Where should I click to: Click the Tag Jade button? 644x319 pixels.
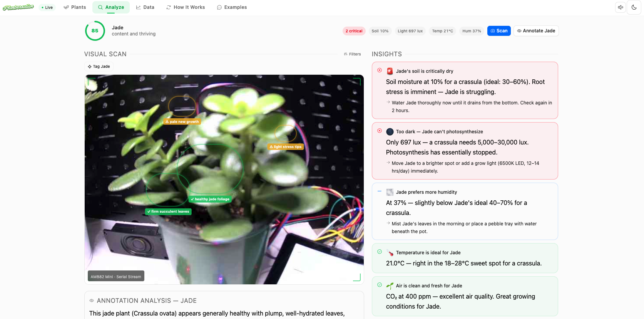pos(99,67)
